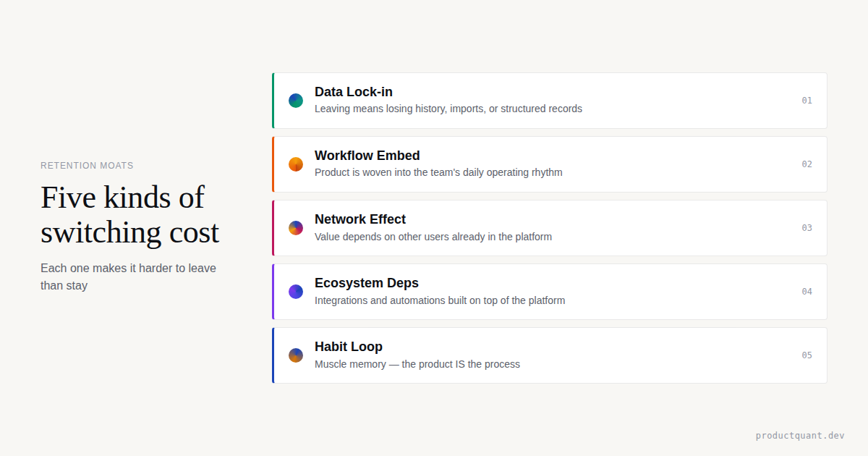Click the number 01 label
868x456 pixels.
[807, 101]
